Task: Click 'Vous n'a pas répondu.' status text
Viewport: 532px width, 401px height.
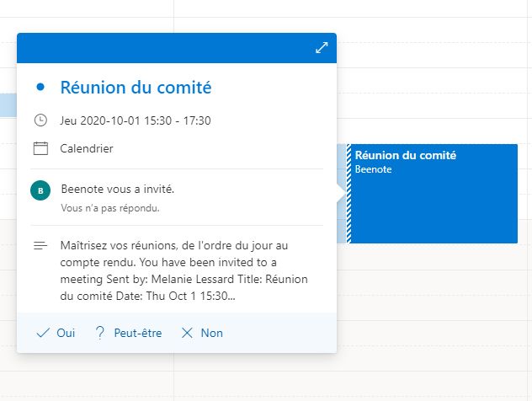Action: click(110, 208)
